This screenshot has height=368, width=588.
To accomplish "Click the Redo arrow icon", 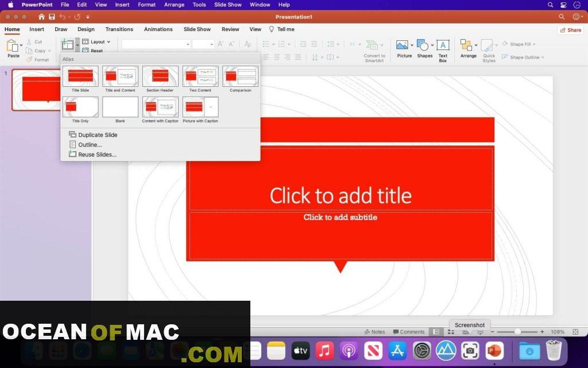I will [78, 17].
